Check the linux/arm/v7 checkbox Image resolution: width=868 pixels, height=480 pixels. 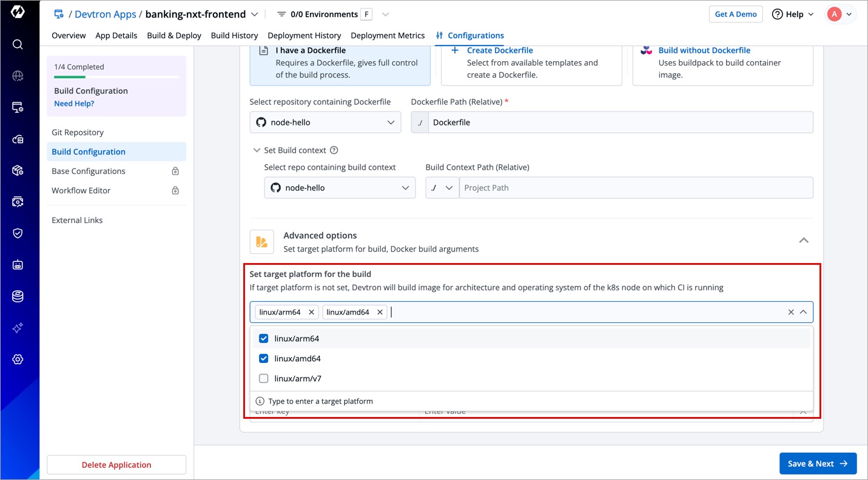[264, 379]
